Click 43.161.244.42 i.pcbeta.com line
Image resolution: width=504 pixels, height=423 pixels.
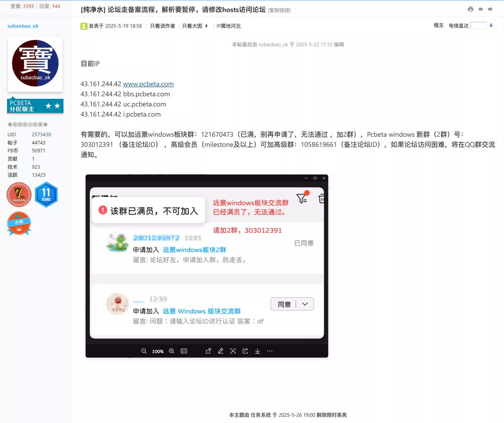[121, 114]
